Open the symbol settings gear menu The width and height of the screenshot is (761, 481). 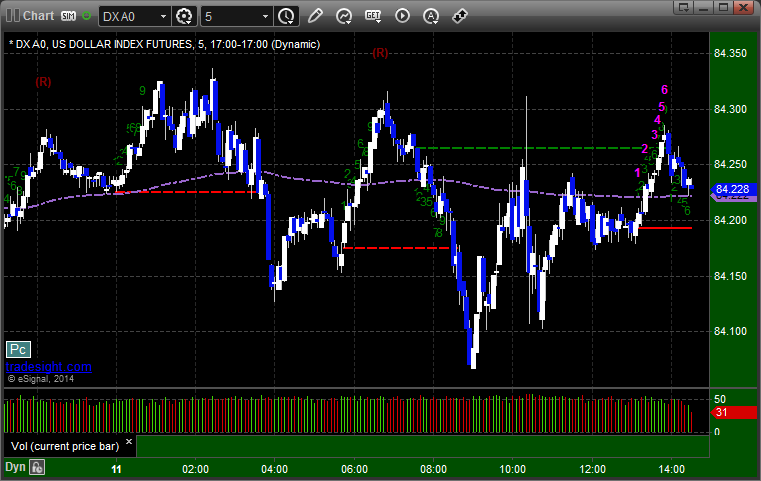click(184, 17)
